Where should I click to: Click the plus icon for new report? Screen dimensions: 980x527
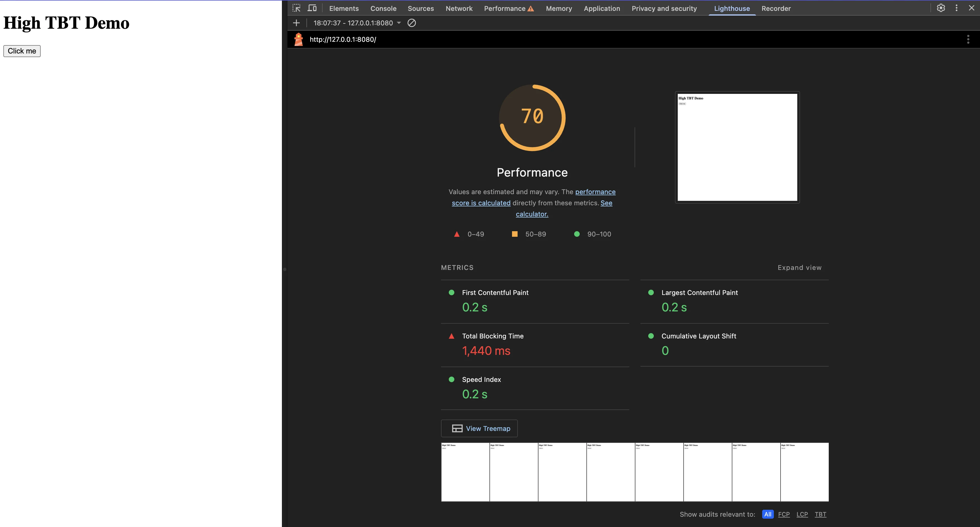coord(296,23)
